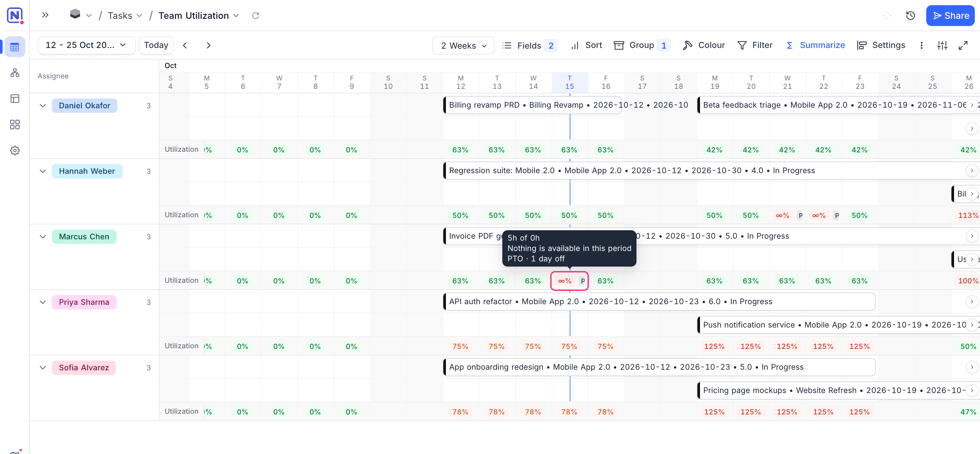The height and width of the screenshot is (454, 980).
Task: Open the workspace cube icon dropdown
Action: pyautogui.click(x=80, y=15)
